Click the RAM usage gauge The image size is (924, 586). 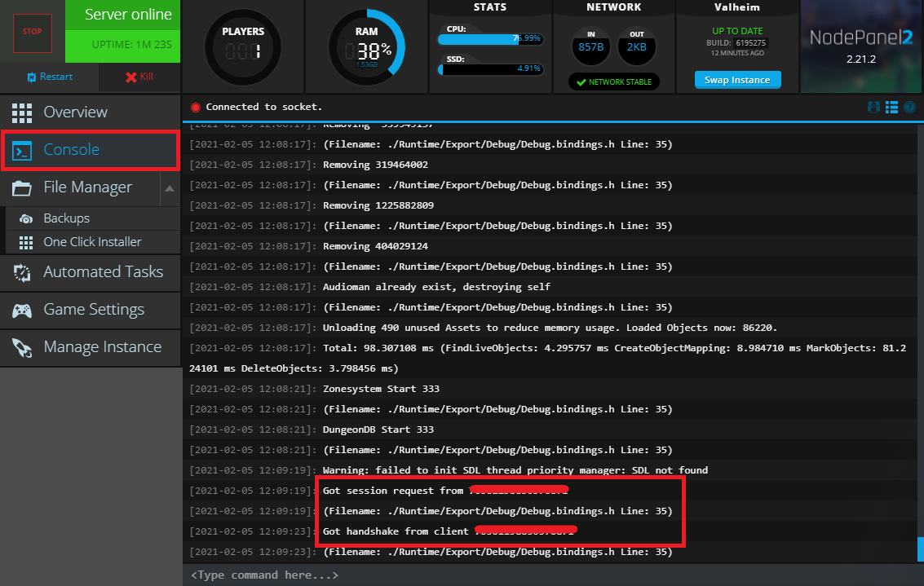(367, 47)
